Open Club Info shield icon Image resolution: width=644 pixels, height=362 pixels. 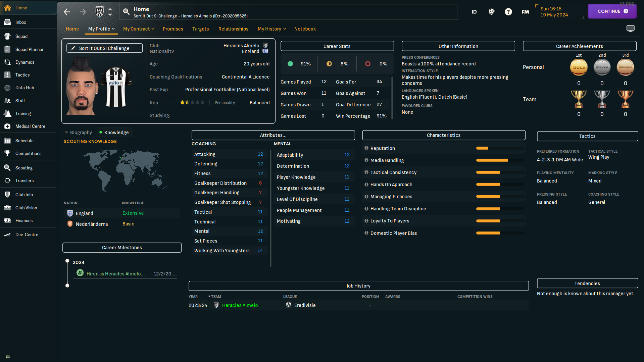[x=7, y=195]
